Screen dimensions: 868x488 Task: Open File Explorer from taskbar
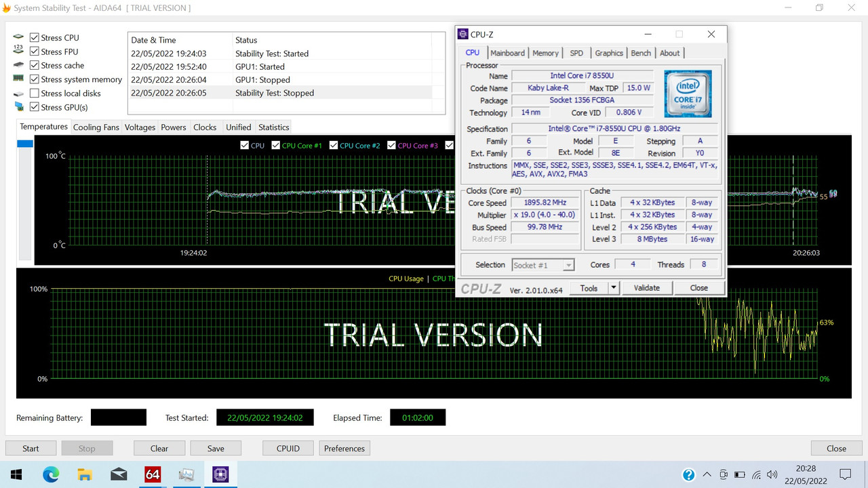click(85, 474)
